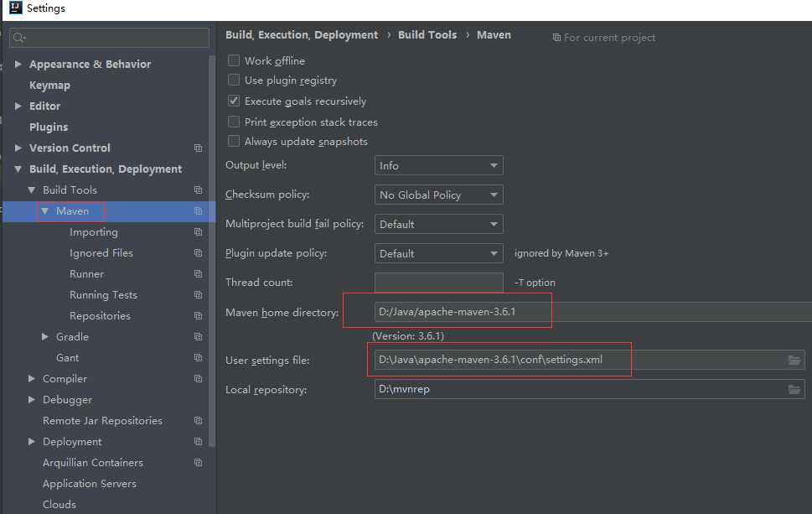Click the browse folder icon for User settings file
Screen dimensions: 812x514
click(794, 361)
